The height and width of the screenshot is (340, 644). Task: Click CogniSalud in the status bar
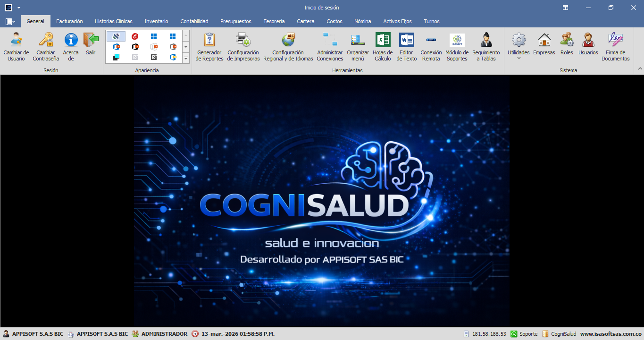pyautogui.click(x=559, y=334)
